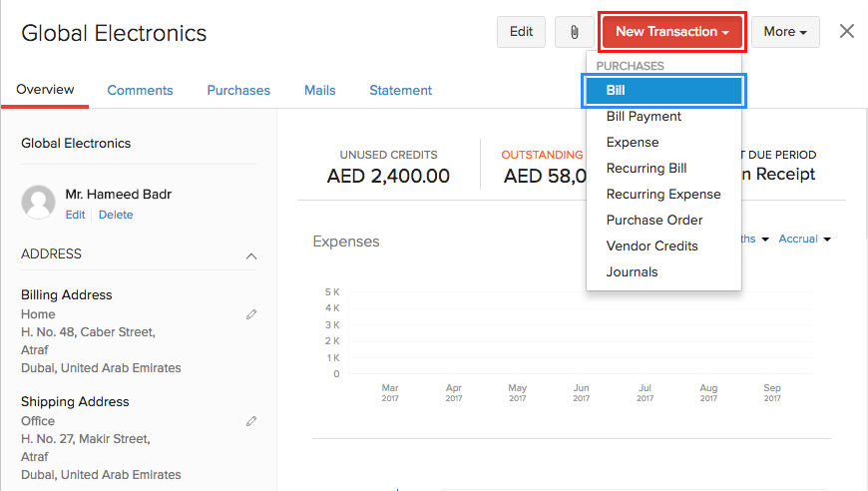This screenshot has height=491, width=868.
Task: Choose Bill Payment from the menu
Action: click(x=644, y=117)
